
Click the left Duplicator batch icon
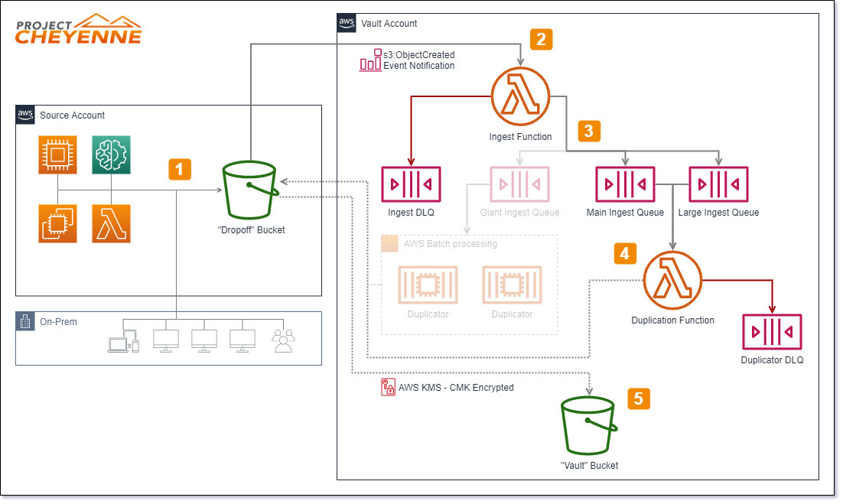pyautogui.click(x=428, y=285)
